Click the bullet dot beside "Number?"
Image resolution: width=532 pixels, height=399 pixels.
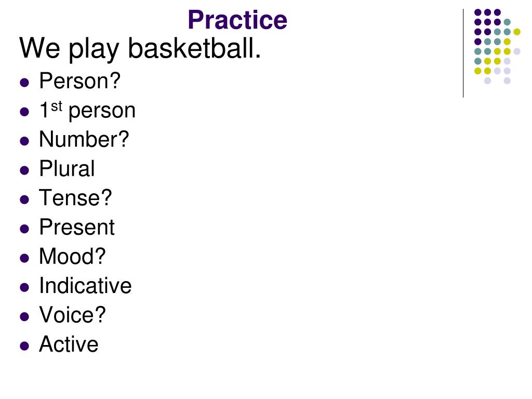[x=24, y=141]
